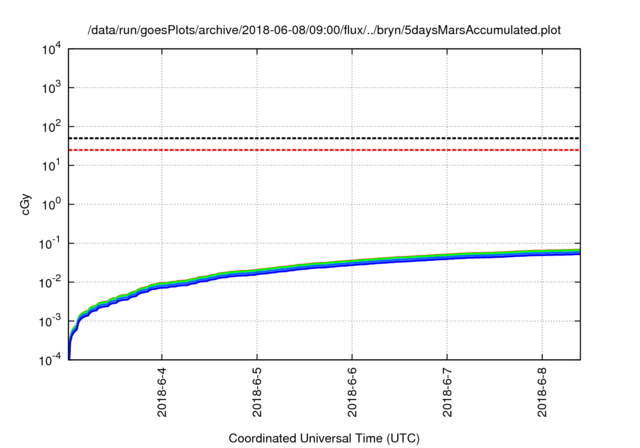Screen dimensions: 640x448
Task: Click the 2018-6-7 date tick label
Action: tap(447, 392)
